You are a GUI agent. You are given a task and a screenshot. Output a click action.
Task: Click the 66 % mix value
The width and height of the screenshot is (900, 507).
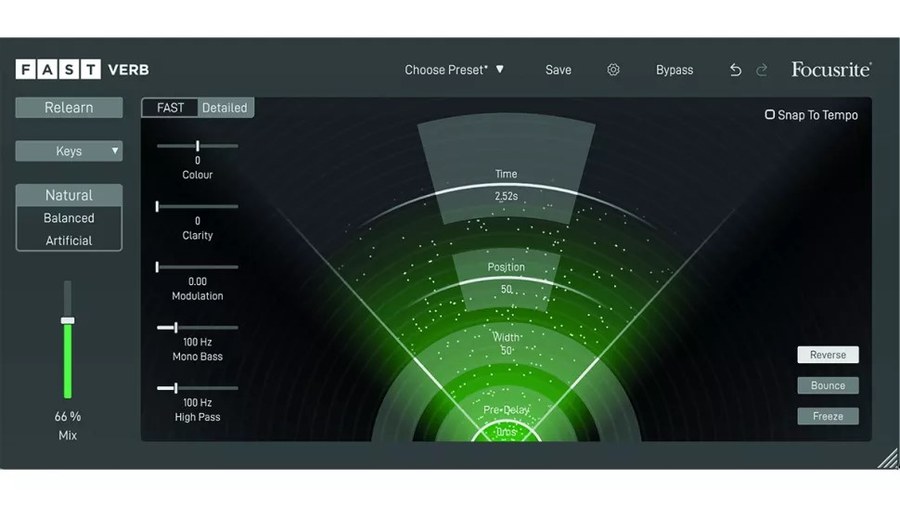(68, 417)
